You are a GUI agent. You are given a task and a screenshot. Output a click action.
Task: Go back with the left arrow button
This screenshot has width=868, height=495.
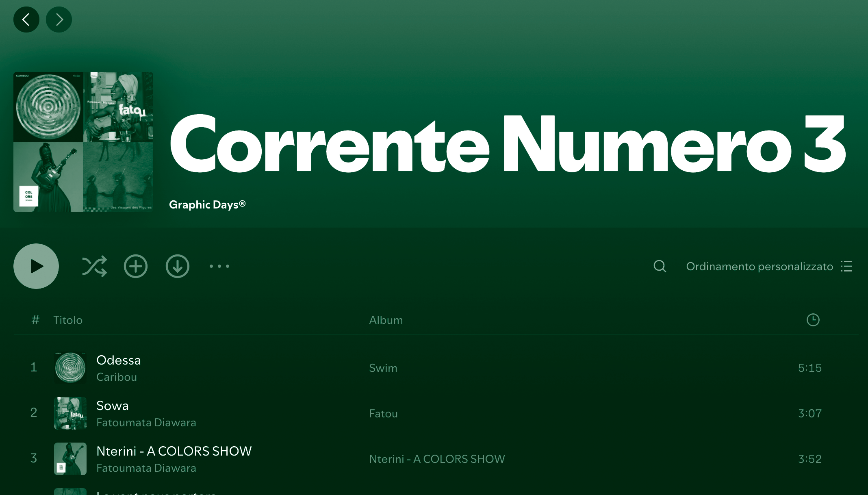click(26, 20)
